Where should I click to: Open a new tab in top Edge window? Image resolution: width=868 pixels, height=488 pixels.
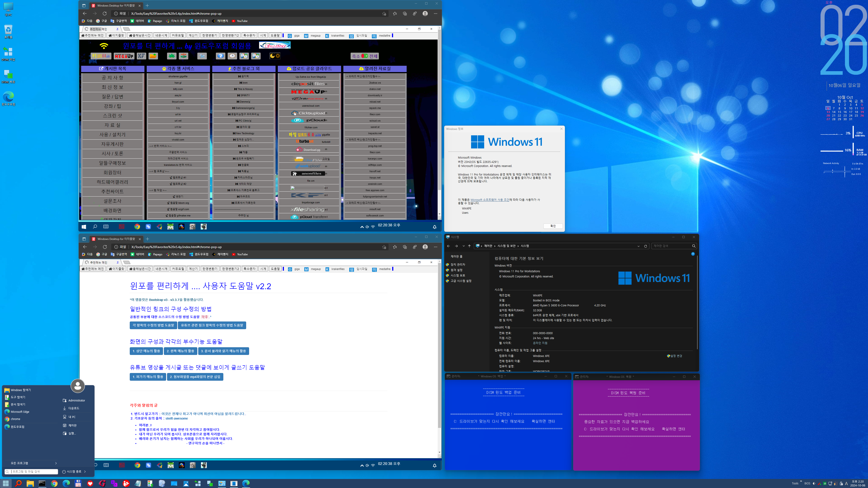[x=147, y=5]
